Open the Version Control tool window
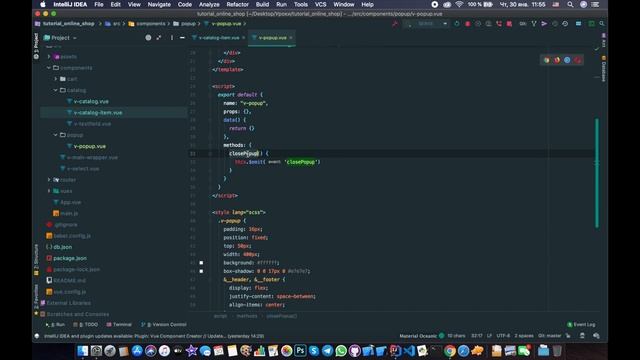Screen dimensions: 640x360 coord(164,324)
